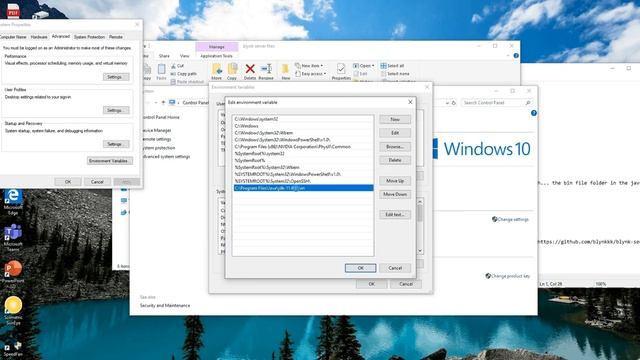
Task: Open the PDF icon on desktop
Action: [13, 10]
